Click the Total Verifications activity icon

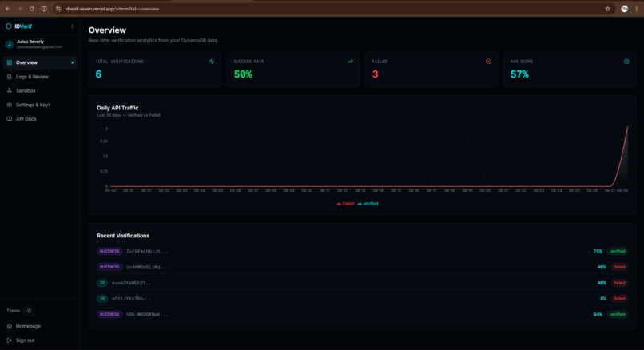pyautogui.click(x=212, y=62)
